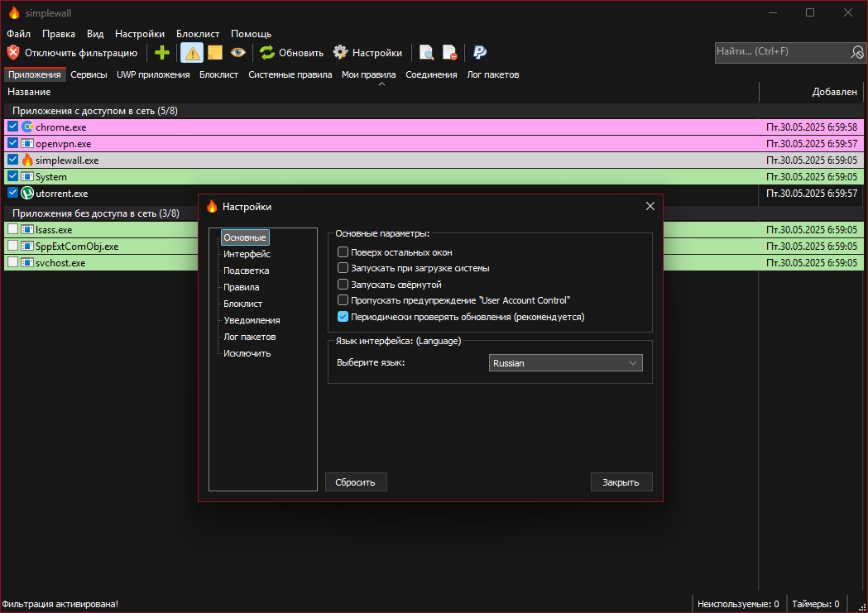Click the System row app icon
Viewport: 868px width, 613px height.
click(x=27, y=176)
